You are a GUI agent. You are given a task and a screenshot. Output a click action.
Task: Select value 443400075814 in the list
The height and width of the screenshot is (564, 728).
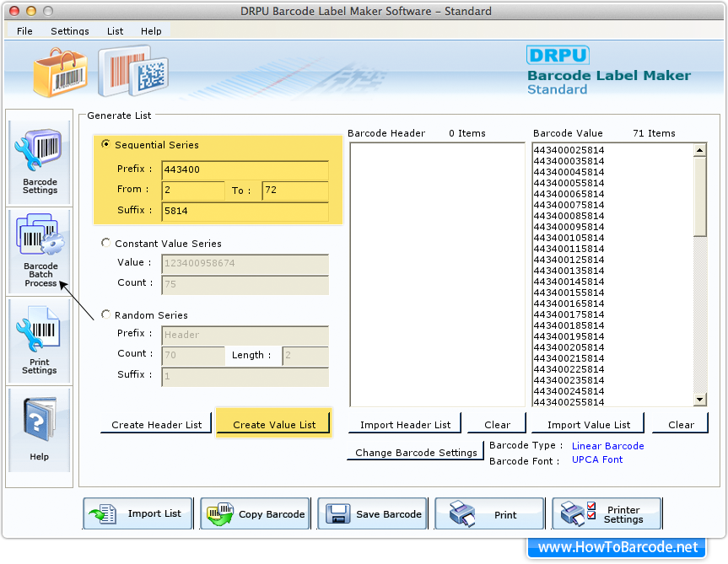569,205
